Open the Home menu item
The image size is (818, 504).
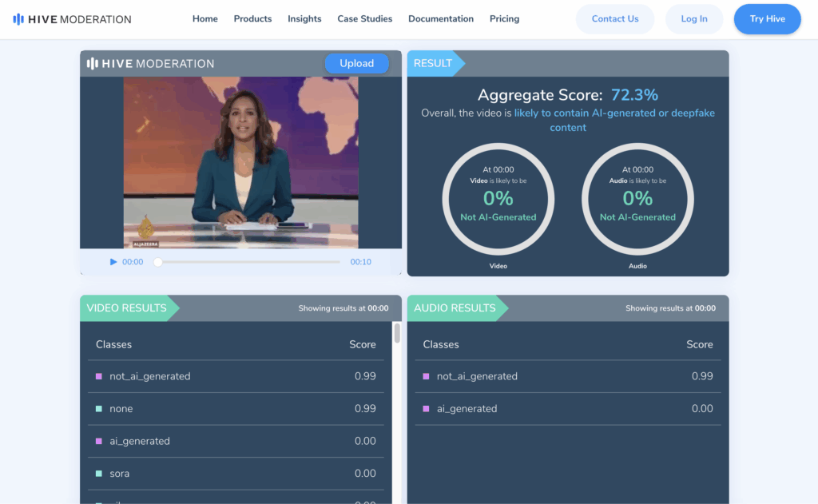pos(204,19)
